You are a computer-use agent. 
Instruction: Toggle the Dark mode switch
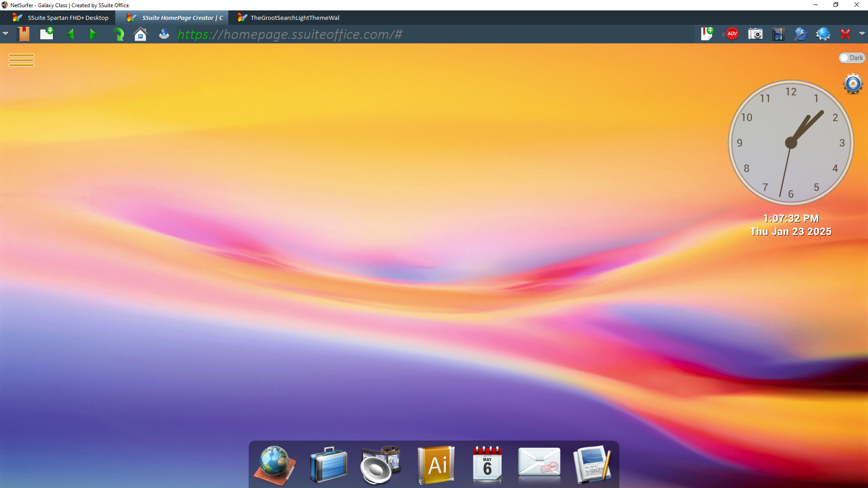(x=851, y=58)
